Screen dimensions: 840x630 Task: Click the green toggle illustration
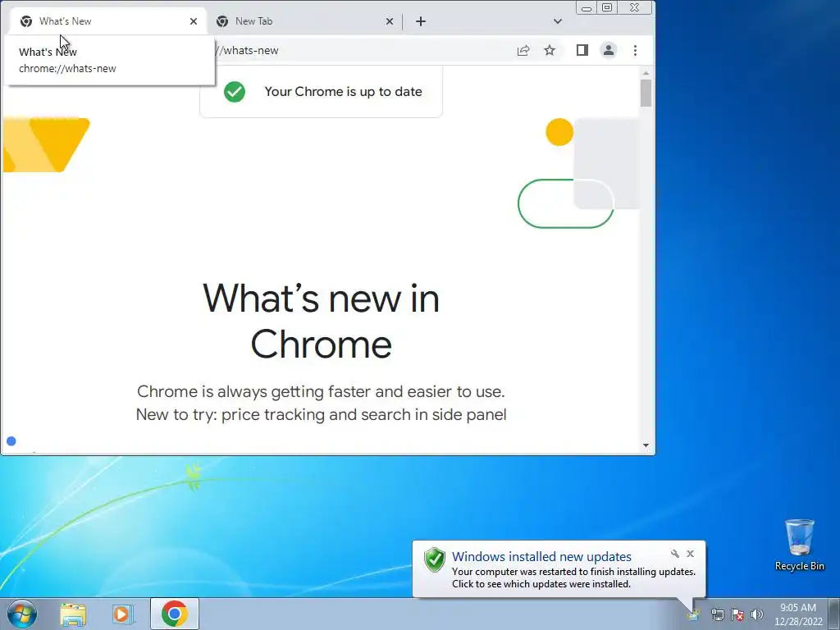(566, 203)
